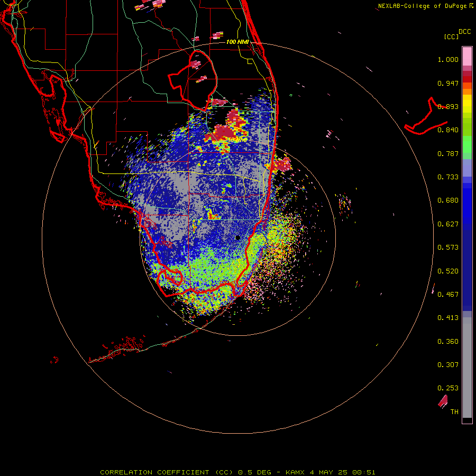This screenshot has height=476, width=476.
Task: Click the 50 NMI range ring label
Action: tap(237, 140)
